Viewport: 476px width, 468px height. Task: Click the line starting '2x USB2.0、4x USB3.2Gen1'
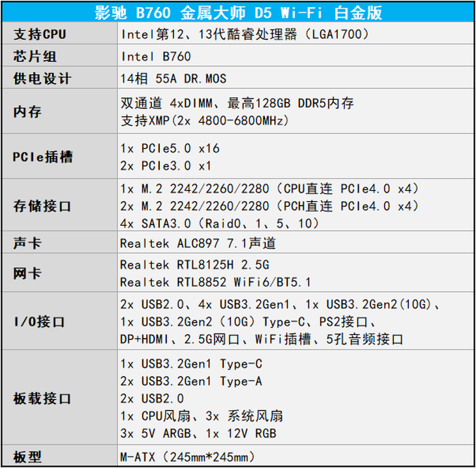(281, 305)
